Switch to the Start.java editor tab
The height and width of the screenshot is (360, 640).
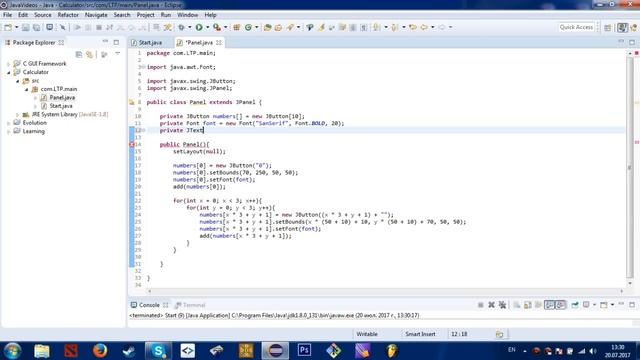(147, 42)
